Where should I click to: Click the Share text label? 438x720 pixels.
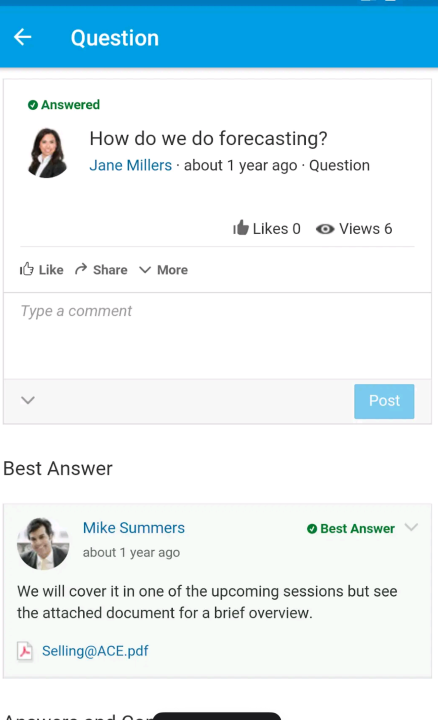pos(110,270)
